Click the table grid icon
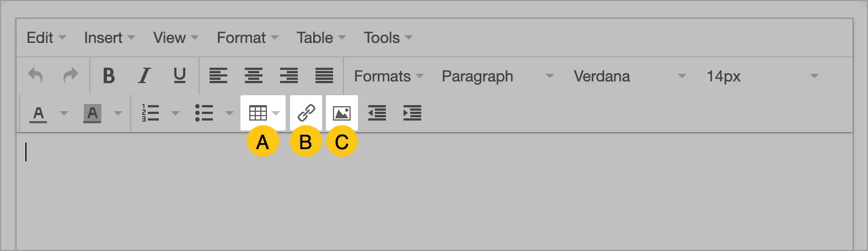 pyautogui.click(x=258, y=113)
